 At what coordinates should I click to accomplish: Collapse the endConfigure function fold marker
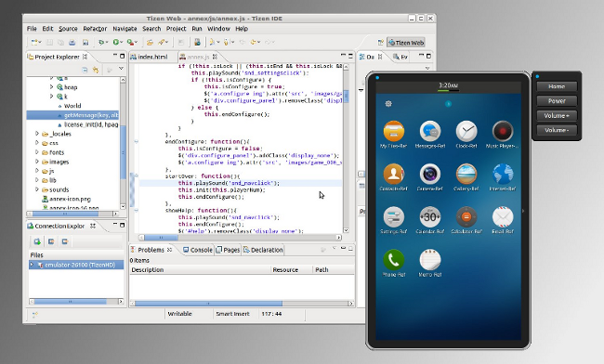(x=136, y=141)
